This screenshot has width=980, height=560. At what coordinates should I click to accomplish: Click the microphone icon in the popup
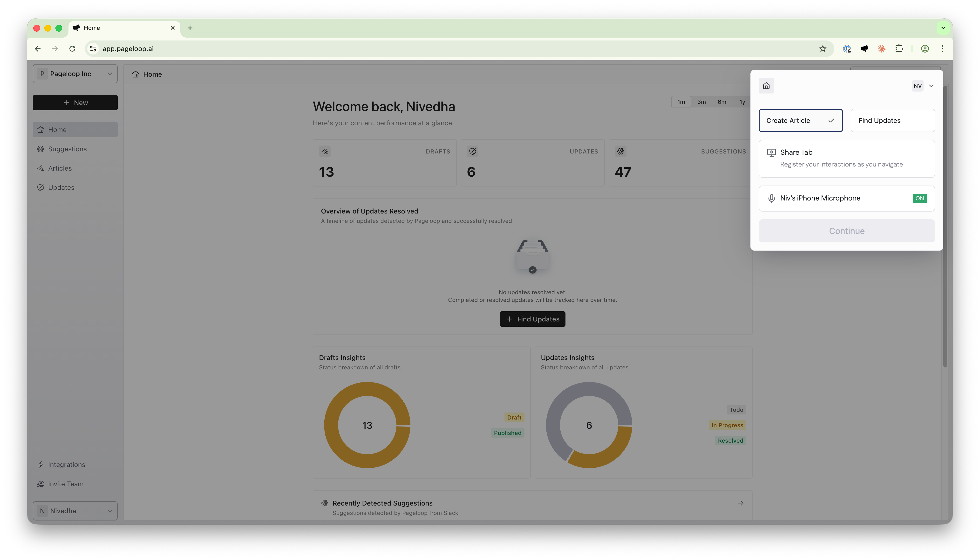771,199
